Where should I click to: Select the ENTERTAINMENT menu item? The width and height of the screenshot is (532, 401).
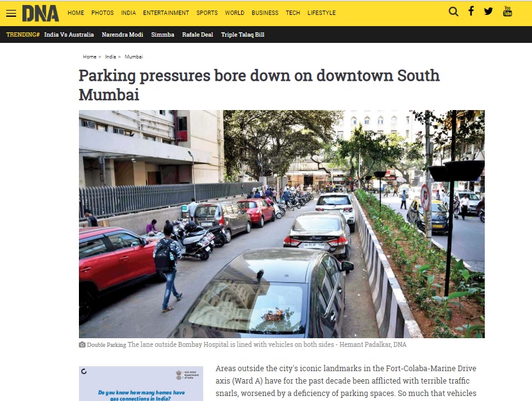(166, 13)
